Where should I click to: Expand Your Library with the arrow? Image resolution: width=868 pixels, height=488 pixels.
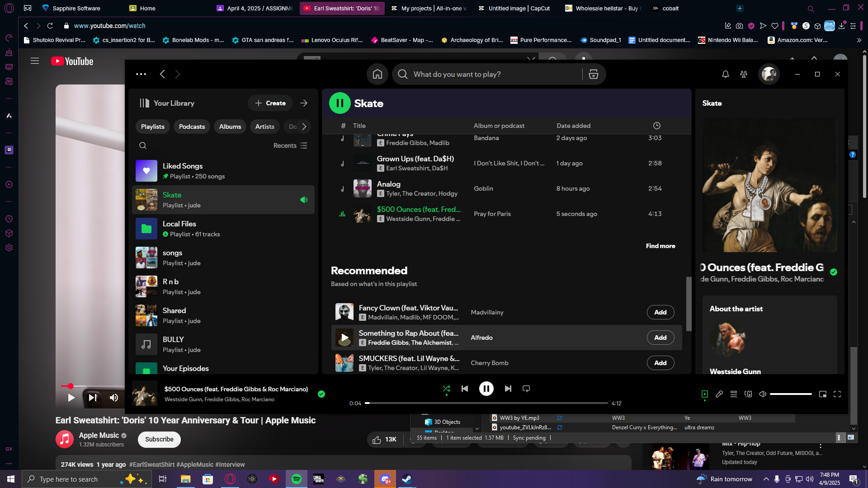[304, 103]
